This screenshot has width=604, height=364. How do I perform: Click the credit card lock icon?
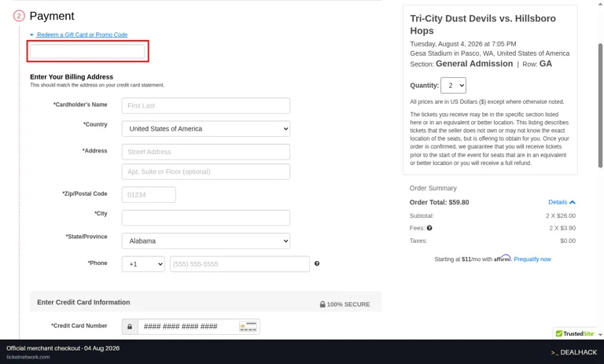click(x=130, y=326)
